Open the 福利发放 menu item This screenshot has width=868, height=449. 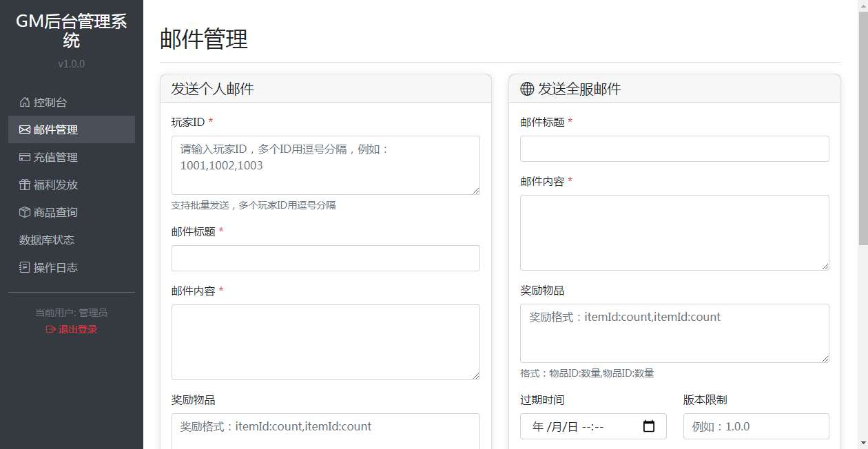(55, 185)
